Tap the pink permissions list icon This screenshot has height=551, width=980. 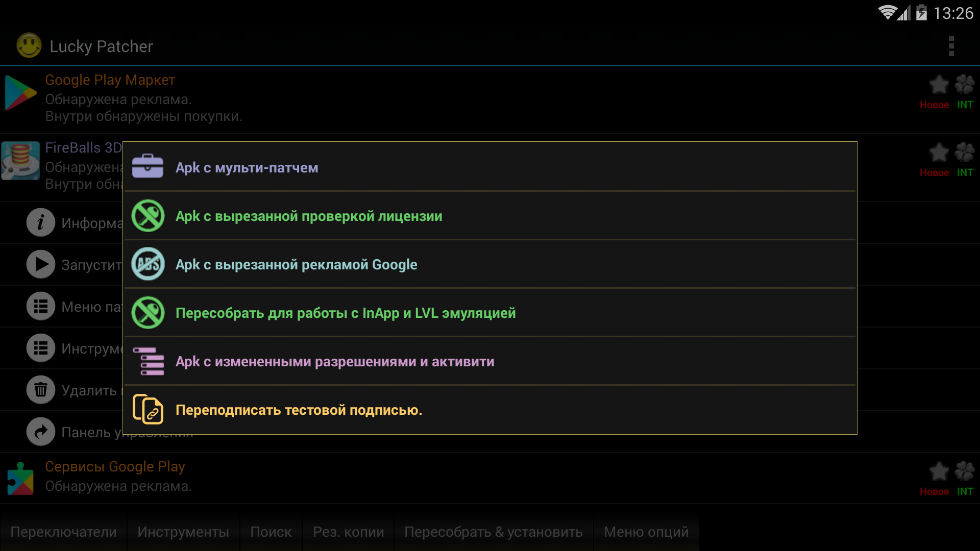148,361
